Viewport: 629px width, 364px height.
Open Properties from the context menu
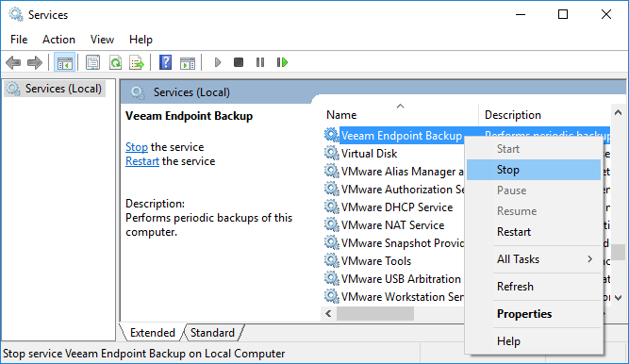[x=534, y=314]
